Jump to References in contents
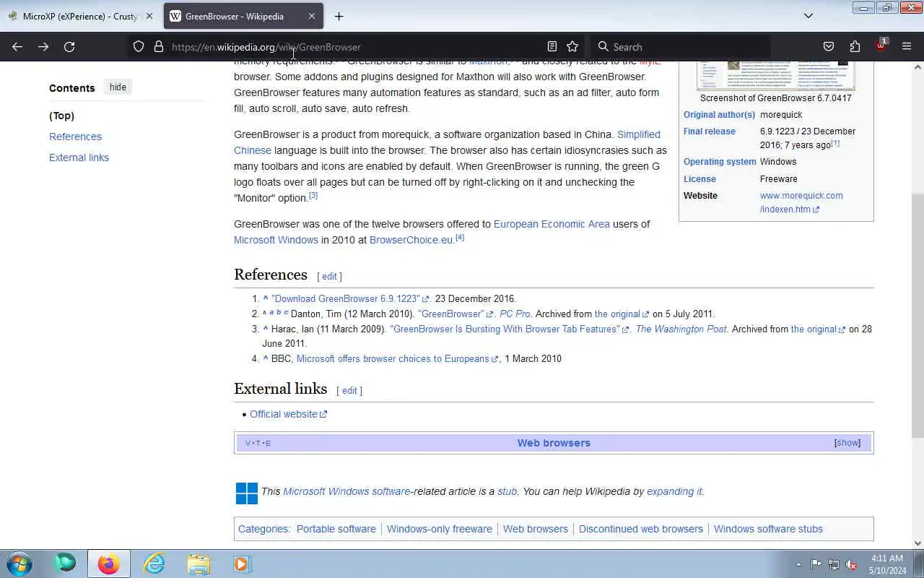 [x=75, y=137]
